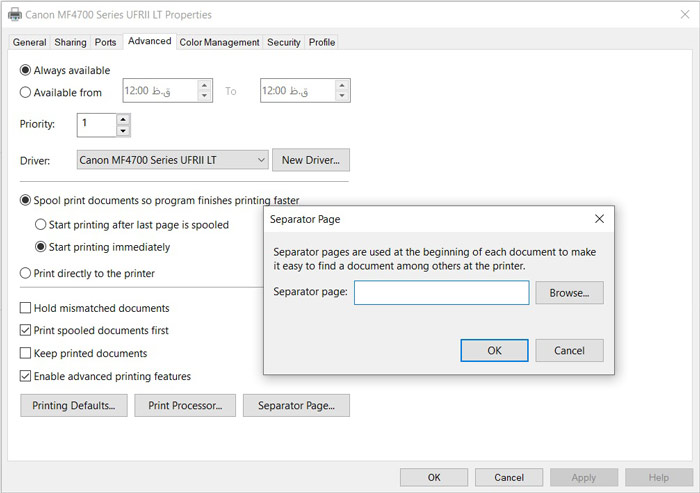Select the Advanced tab
This screenshot has width=700, height=493.
tap(150, 41)
